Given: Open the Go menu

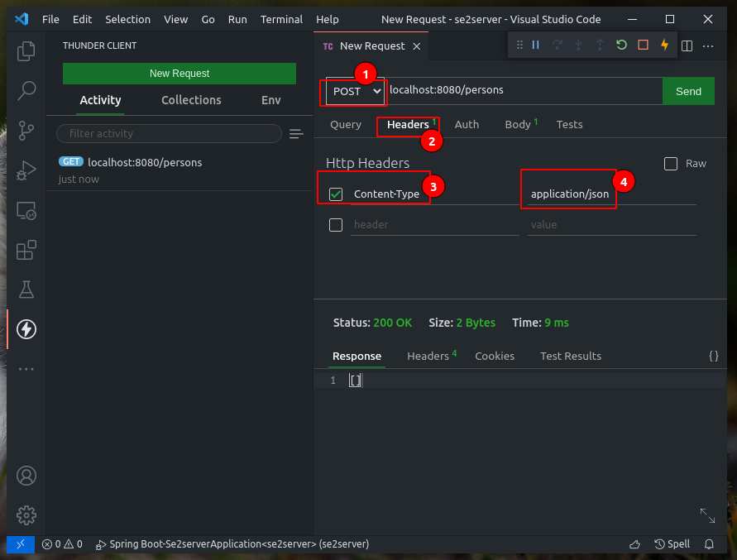Looking at the screenshot, I should click(208, 19).
